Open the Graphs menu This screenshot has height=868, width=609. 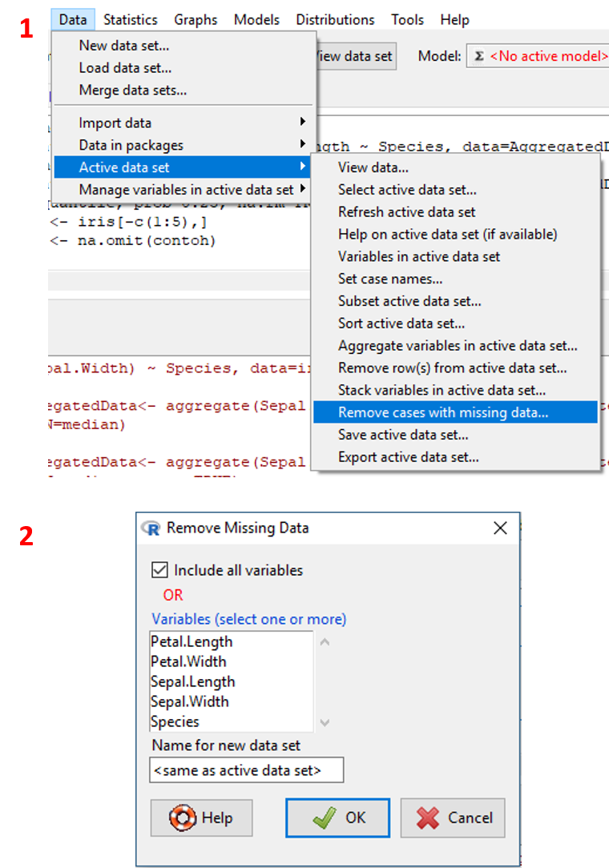click(196, 19)
